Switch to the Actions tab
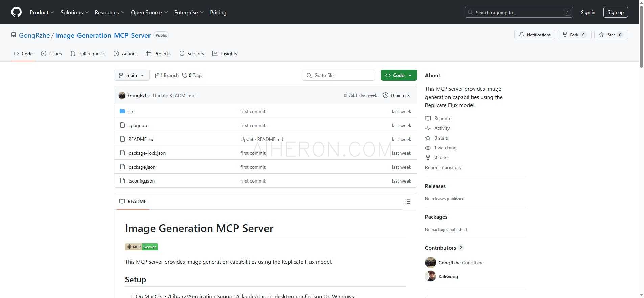The height and width of the screenshot is (298, 644). coord(125,54)
